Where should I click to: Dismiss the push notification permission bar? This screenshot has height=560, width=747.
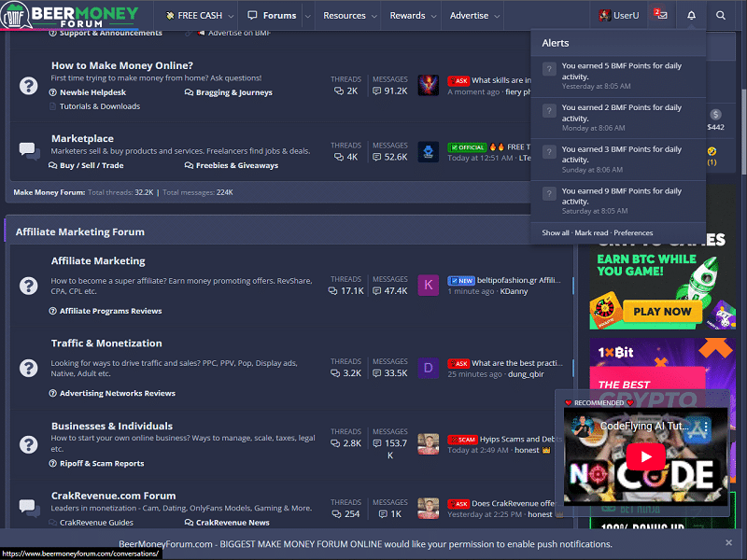pyautogui.click(x=728, y=542)
